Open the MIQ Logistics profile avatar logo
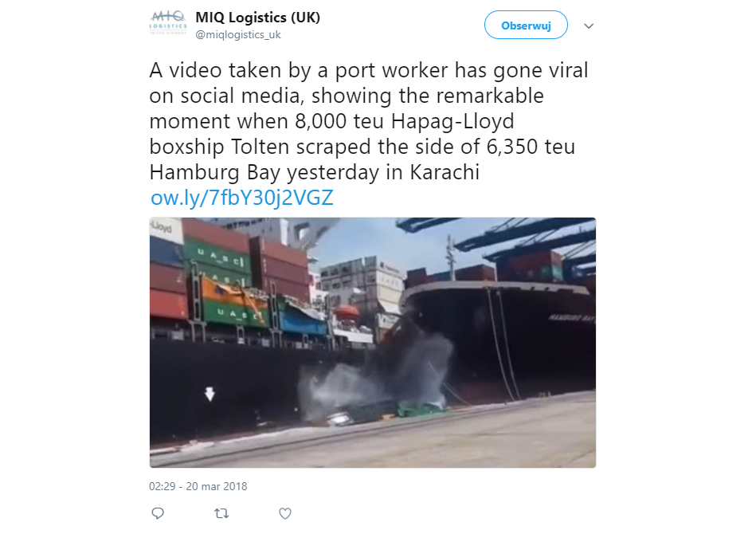This screenshot has height=534, width=756. tap(168, 23)
